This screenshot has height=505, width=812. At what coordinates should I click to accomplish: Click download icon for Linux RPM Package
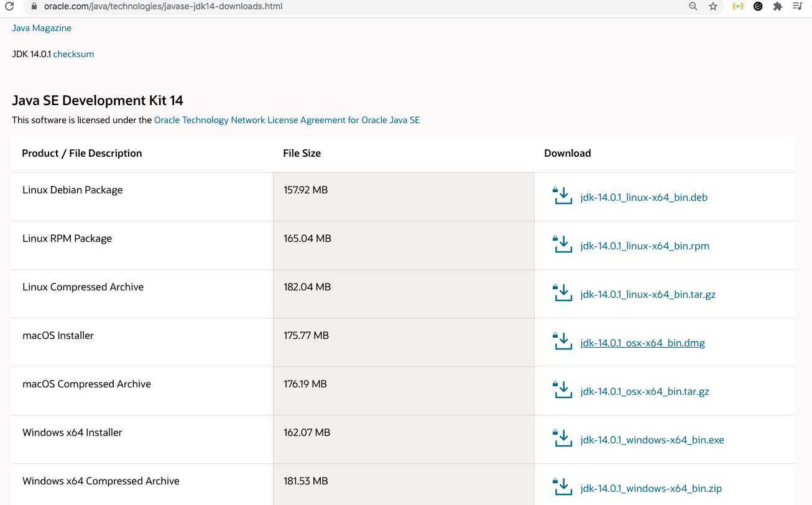pyautogui.click(x=562, y=244)
